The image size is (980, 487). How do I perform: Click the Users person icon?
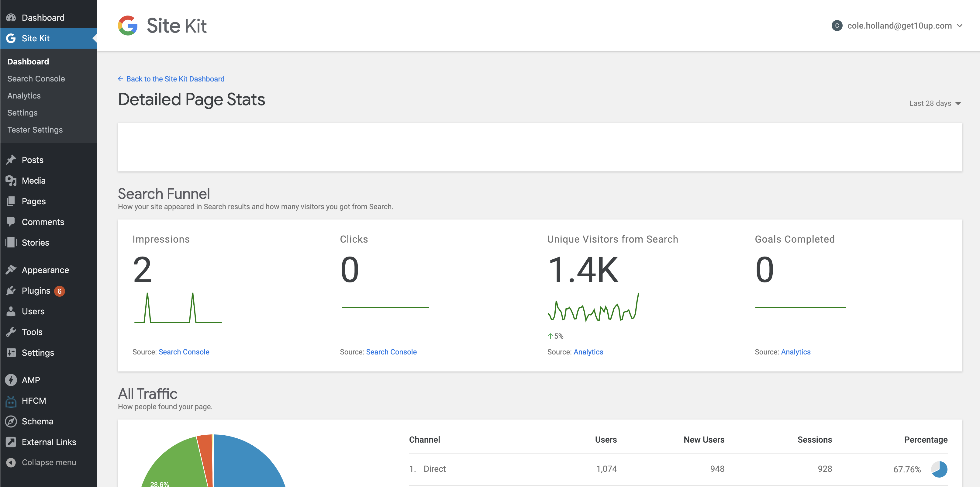tap(11, 311)
